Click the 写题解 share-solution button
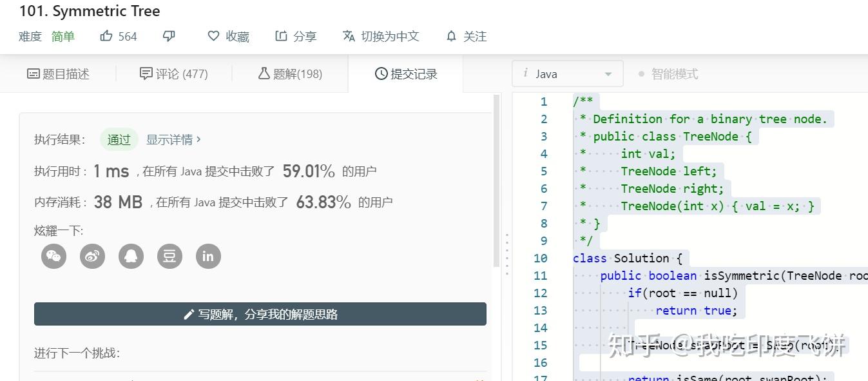Screen dimensions: 868x381 [260, 315]
